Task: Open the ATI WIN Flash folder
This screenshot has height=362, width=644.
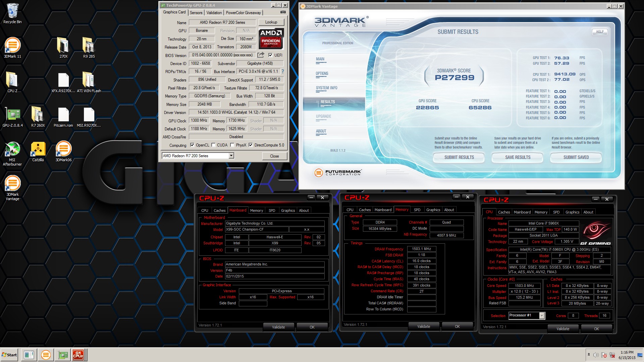Action: [89, 82]
